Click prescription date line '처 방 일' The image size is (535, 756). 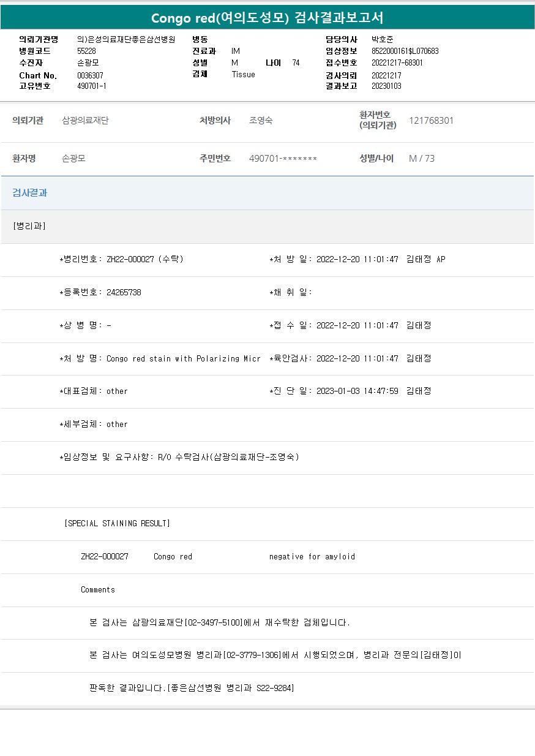pyautogui.click(x=357, y=259)
